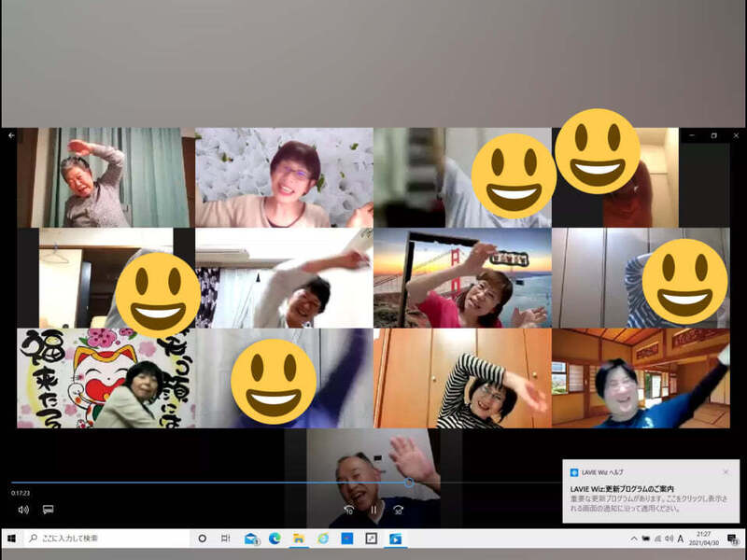Open File Explorer from the taskbar
The image size is (747, 560).
[x=299, y=539]
